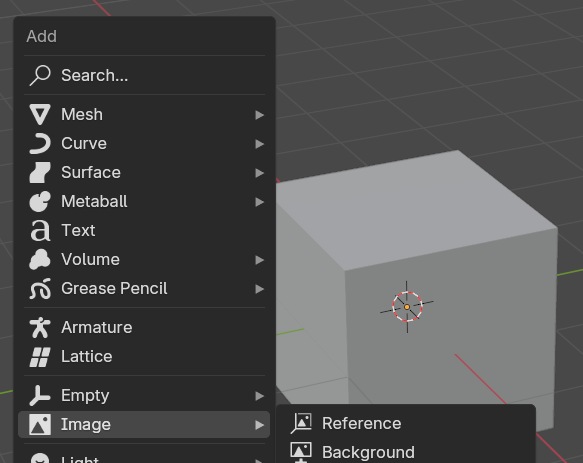Choose Grease Pencil menu entry

tap(144, 288)
